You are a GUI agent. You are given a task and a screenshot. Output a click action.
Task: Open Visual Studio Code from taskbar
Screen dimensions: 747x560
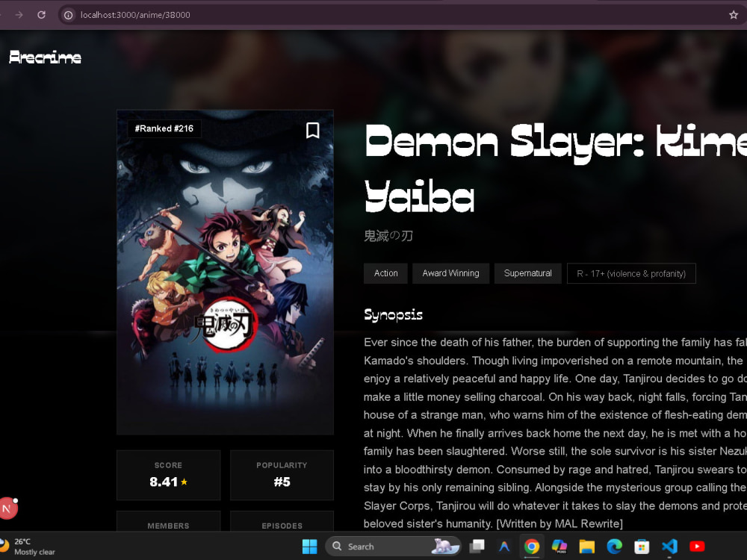click(669, 547)
